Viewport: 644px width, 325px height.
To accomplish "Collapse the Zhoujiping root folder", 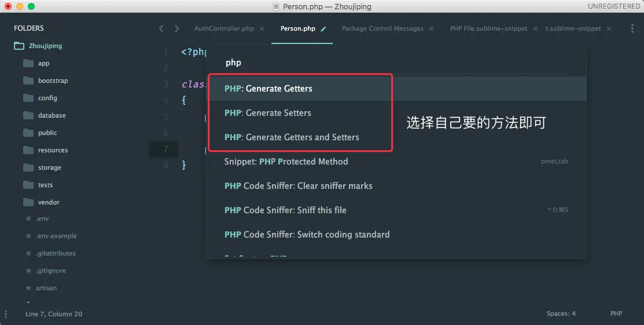I will (x=45, y=46).
